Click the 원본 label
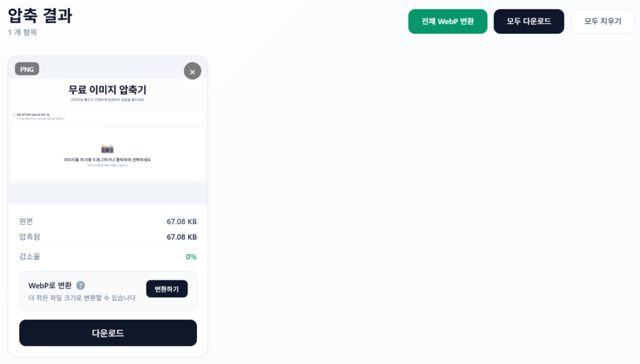640x364 pixels. point(26,221)
